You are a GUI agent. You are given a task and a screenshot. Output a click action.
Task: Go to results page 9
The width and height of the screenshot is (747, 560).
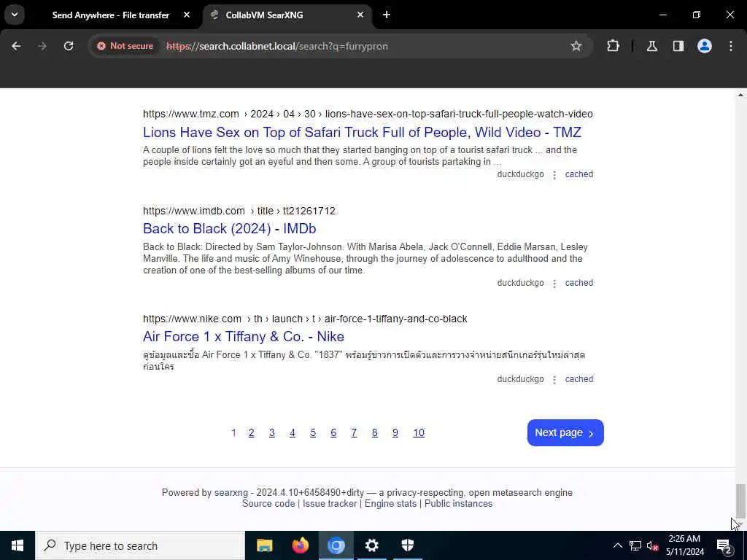(x=395, y=433)
